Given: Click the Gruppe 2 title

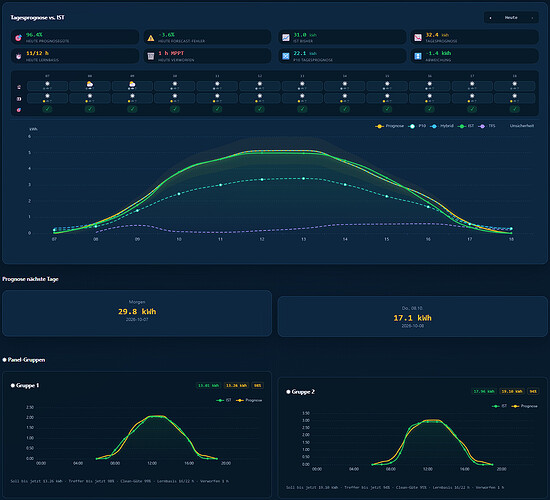Looking at the screenshot, I should point(301,392).
